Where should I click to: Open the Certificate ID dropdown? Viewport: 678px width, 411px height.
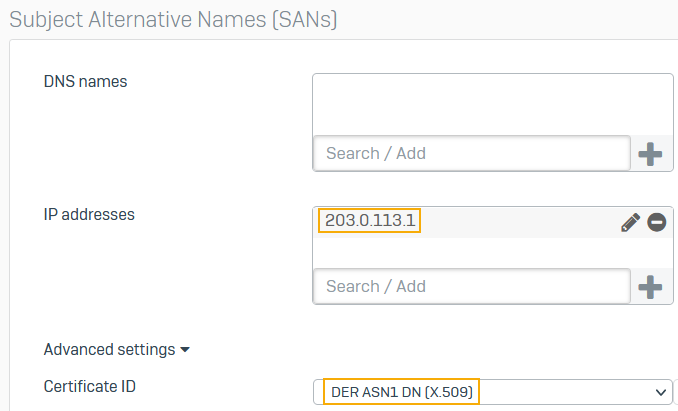coord(493,391)
